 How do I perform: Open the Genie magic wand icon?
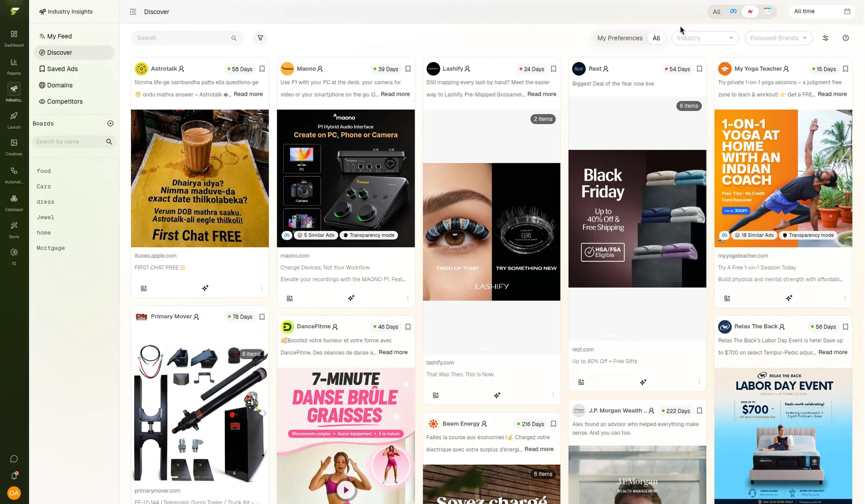coord(14,229)
